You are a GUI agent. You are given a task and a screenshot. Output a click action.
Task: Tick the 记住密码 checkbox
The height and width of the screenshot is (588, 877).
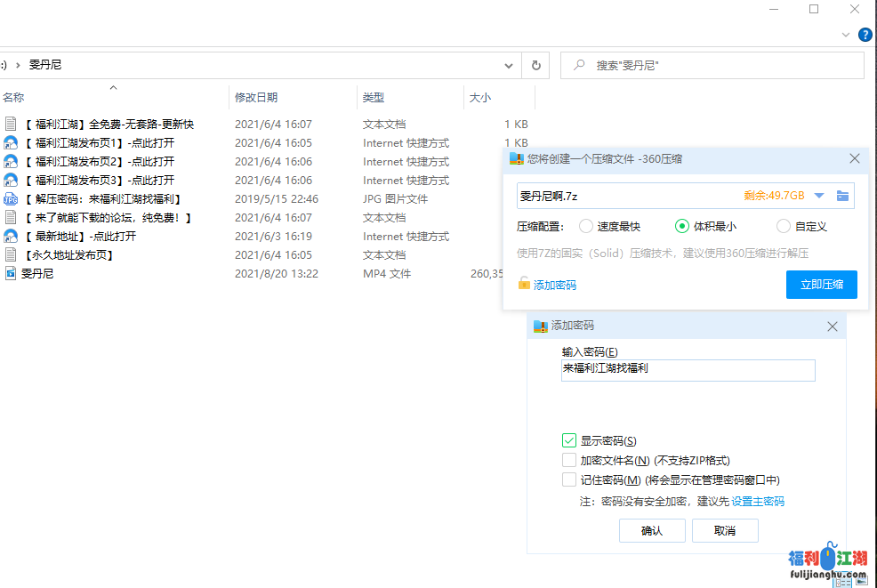(569, 479)
